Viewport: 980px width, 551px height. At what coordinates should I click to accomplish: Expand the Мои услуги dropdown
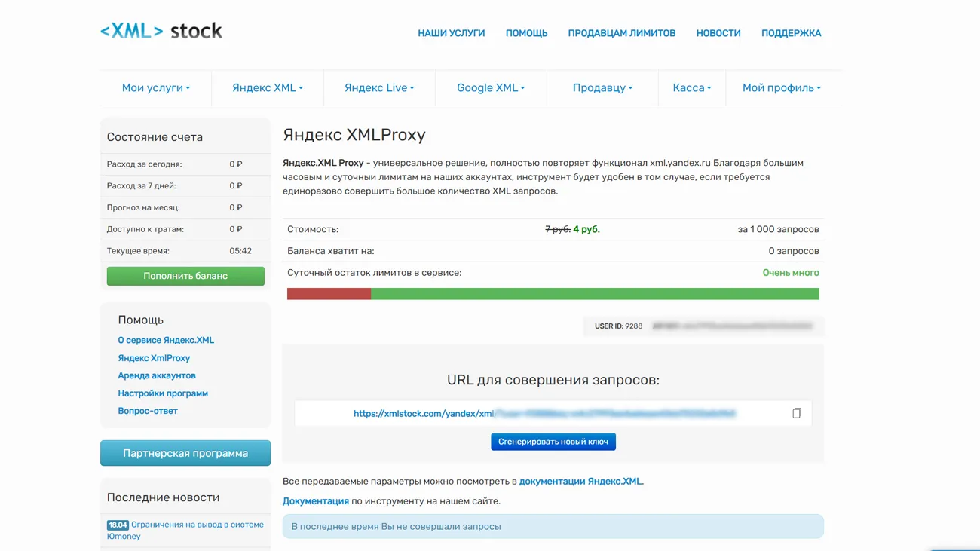click(156, 88)
